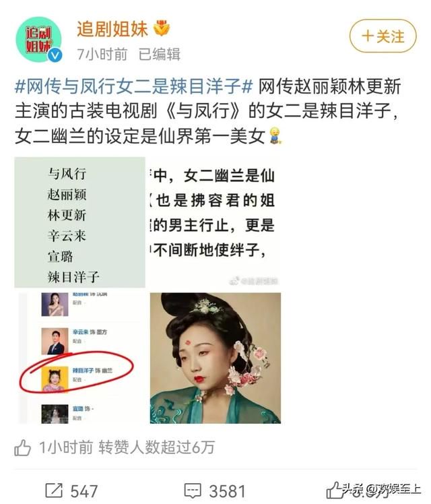431x504 pixels.
Task: Click the repost share icon
Action: tap(54, 491)
